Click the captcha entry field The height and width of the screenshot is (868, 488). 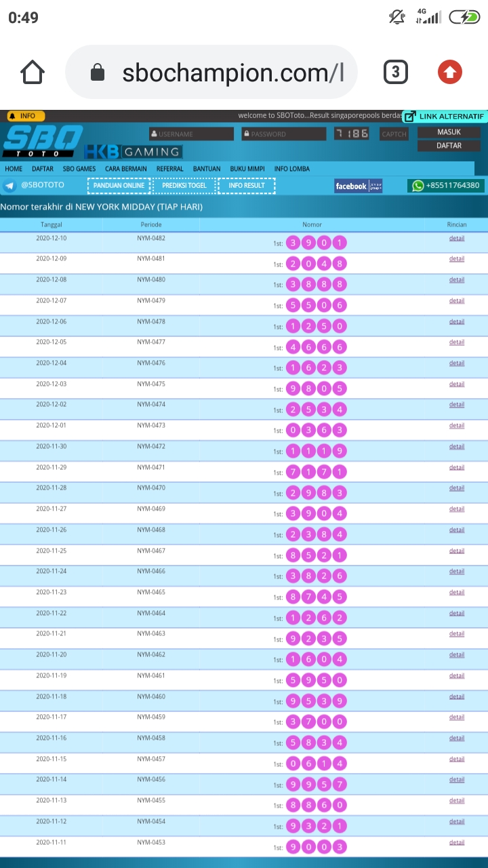pyautogui.click(x=393, y=134)
